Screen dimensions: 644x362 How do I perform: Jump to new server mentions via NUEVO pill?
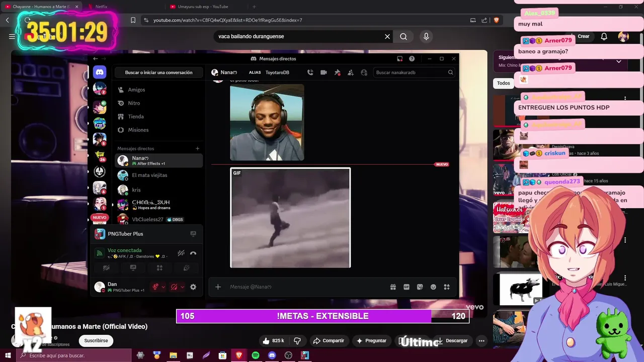pyautogui.click(x=100, y=218)
